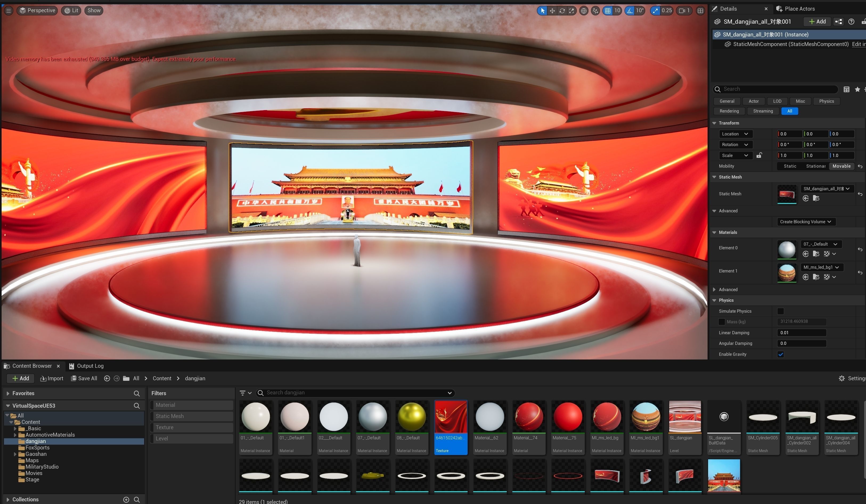Screen dimensions: 866x504
Task: Open the viewport hamburger options menu
Action: 9,11
